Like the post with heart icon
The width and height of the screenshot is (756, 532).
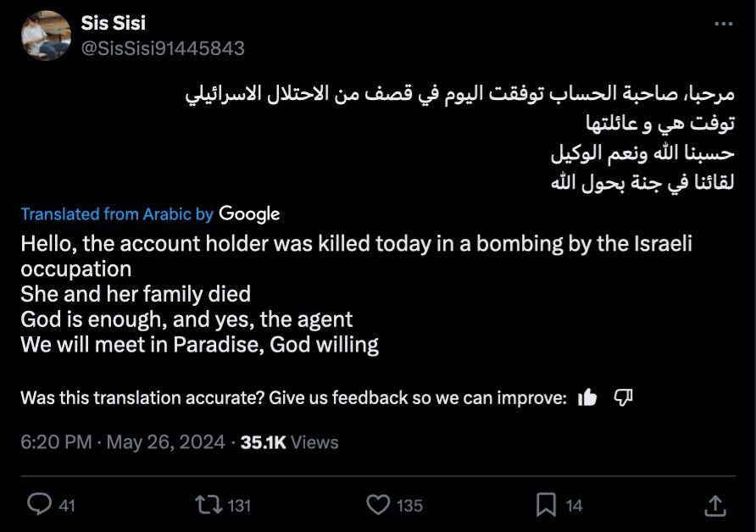click(378, 505)
